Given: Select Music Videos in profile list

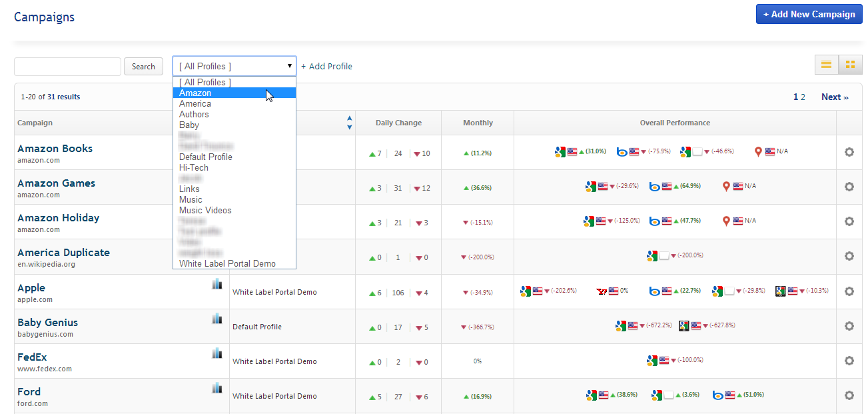Looking at the screenshot, I should click(x=205, y=211).
